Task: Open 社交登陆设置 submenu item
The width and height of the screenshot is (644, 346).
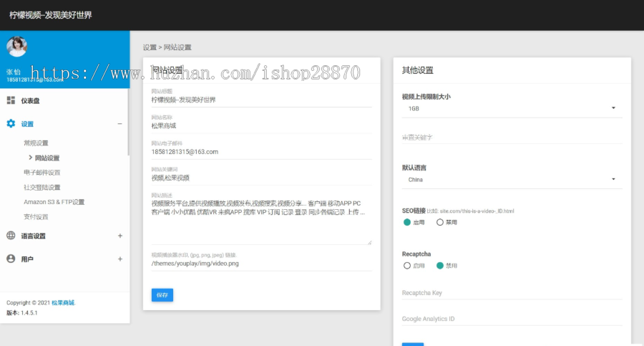Action: [x=42, y=187]
